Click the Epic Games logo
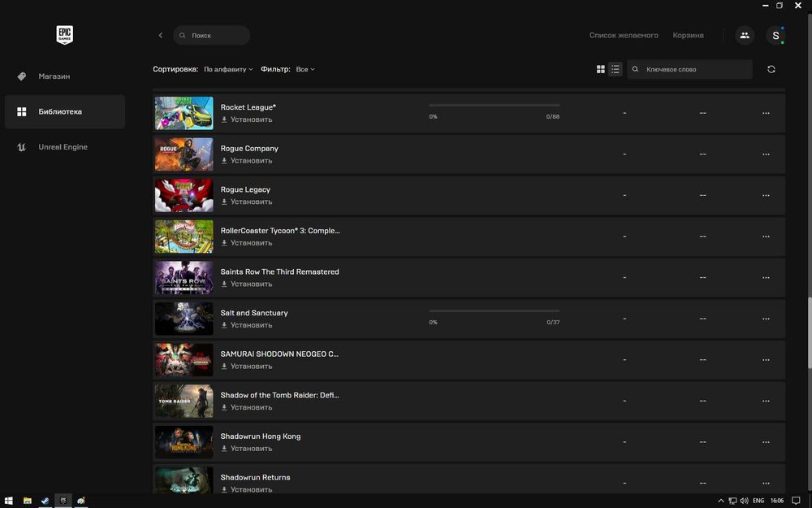Screen dimensions: 812x508 (65, 35)
